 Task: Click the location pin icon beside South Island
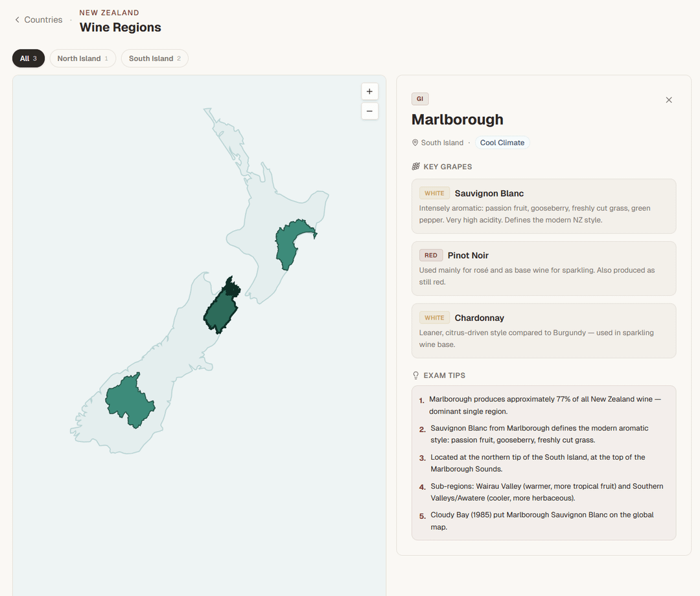click(415, 143)
